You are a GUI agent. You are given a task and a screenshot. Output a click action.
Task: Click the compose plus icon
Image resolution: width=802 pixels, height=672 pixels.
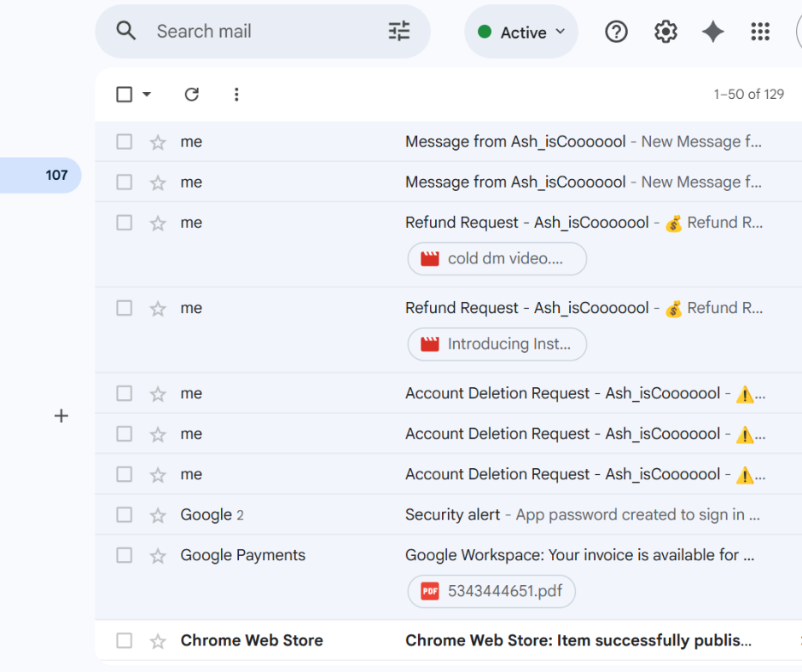61,415
